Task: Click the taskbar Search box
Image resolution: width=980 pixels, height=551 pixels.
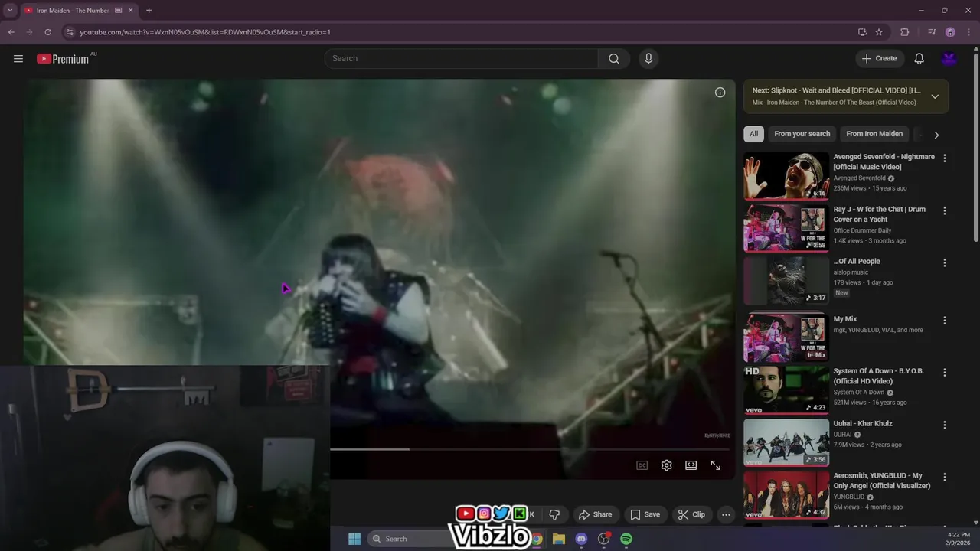Action: (410, 539)
